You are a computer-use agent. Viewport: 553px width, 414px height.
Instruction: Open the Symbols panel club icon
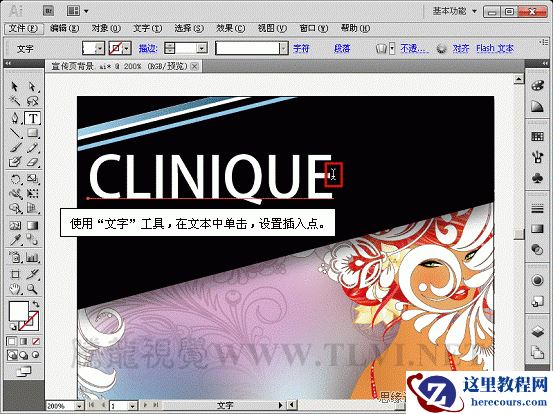click(x=537, y=178)
